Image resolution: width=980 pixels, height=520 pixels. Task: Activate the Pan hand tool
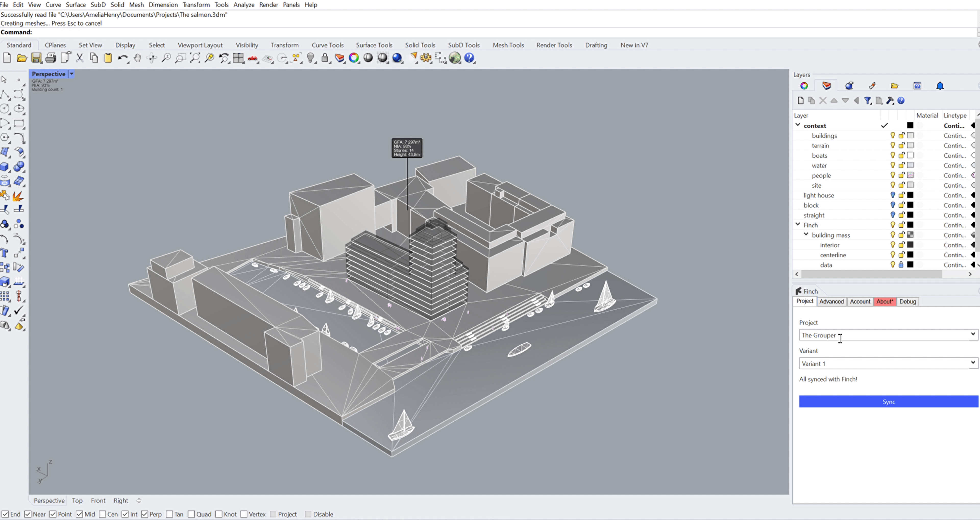[x=137, y=58]
